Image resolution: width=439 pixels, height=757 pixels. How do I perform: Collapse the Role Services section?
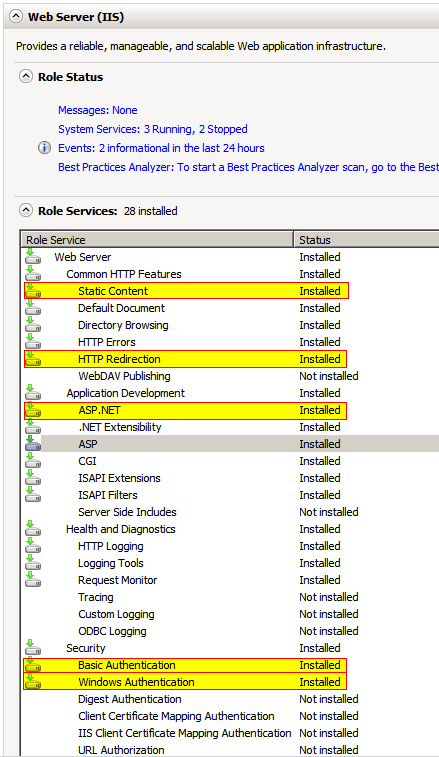pyautogui.click(x=26, y=210)
